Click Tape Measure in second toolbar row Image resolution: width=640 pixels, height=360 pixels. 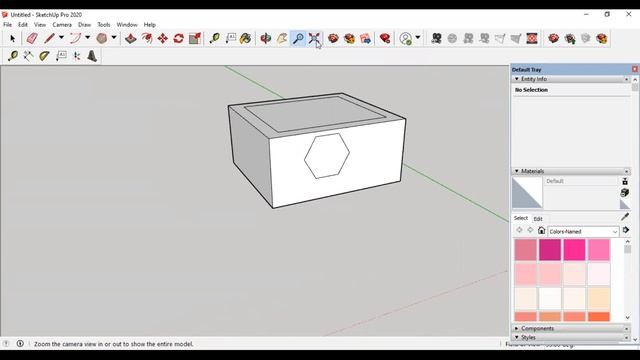click(x=12, y=56)
